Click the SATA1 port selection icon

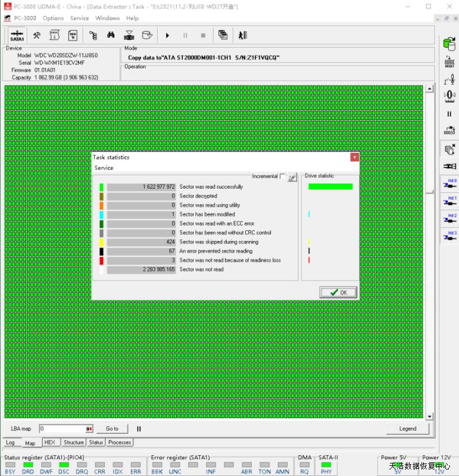17,35
